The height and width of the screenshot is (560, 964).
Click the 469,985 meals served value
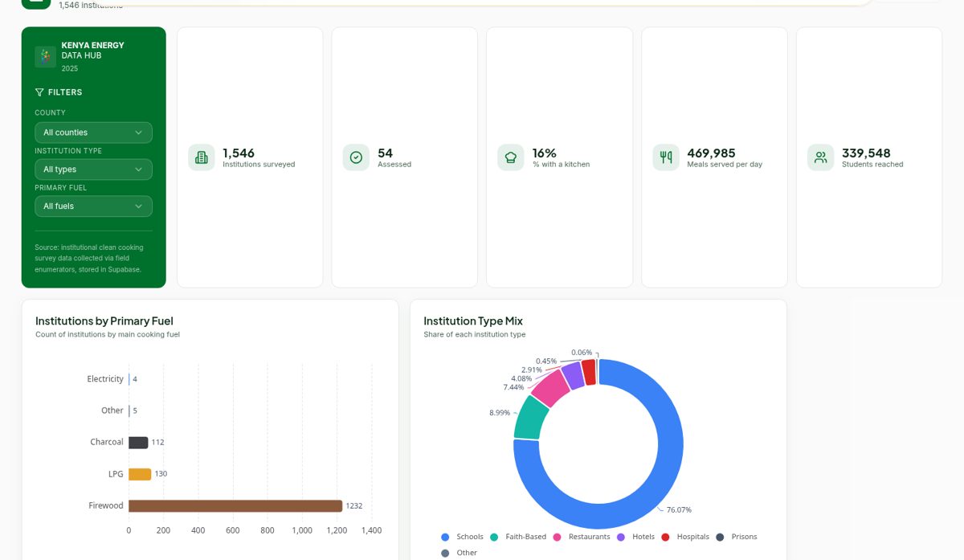711,153
